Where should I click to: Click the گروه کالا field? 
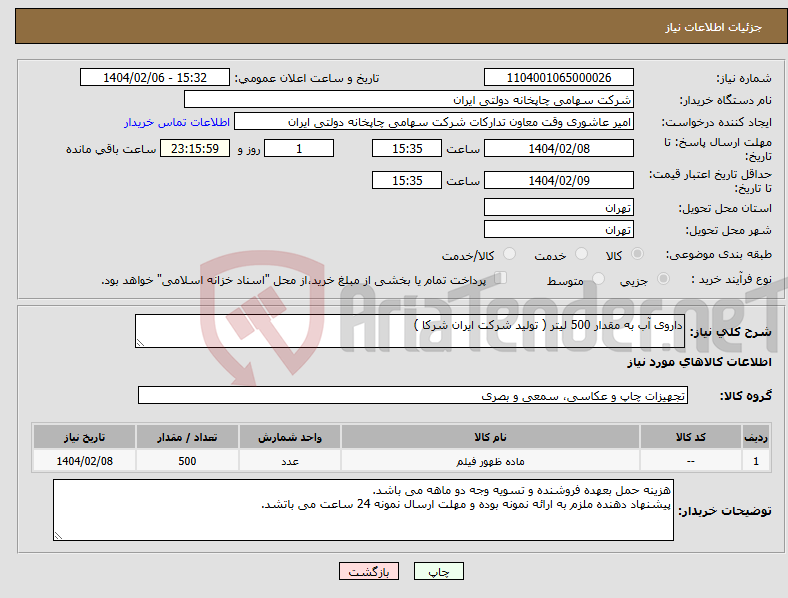[413, 395]
